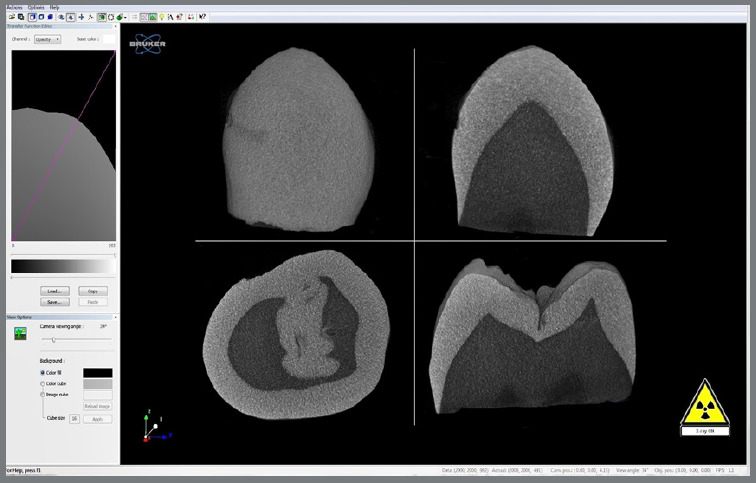Open the Options menu
This screenshot has height=483, width=756.
coord(36,7)
